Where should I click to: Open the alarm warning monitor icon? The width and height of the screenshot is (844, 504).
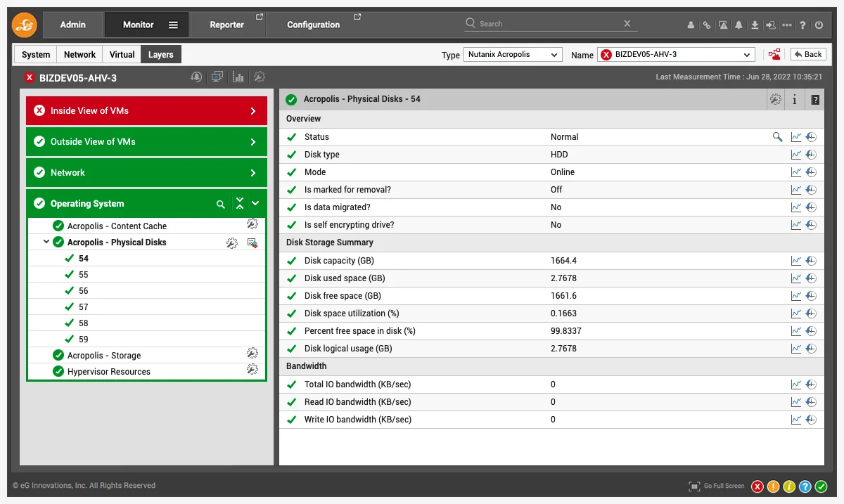pyautogui.click(x=723, y=25)
